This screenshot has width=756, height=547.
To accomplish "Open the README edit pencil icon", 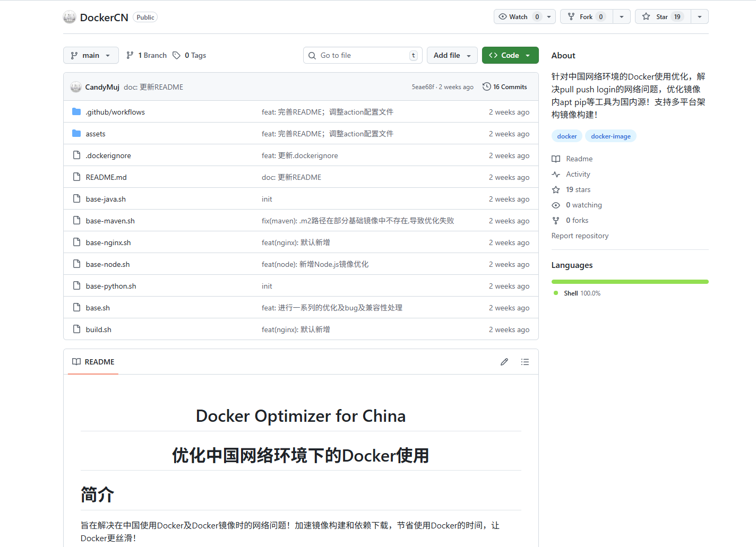I will (x=504, y=361).
